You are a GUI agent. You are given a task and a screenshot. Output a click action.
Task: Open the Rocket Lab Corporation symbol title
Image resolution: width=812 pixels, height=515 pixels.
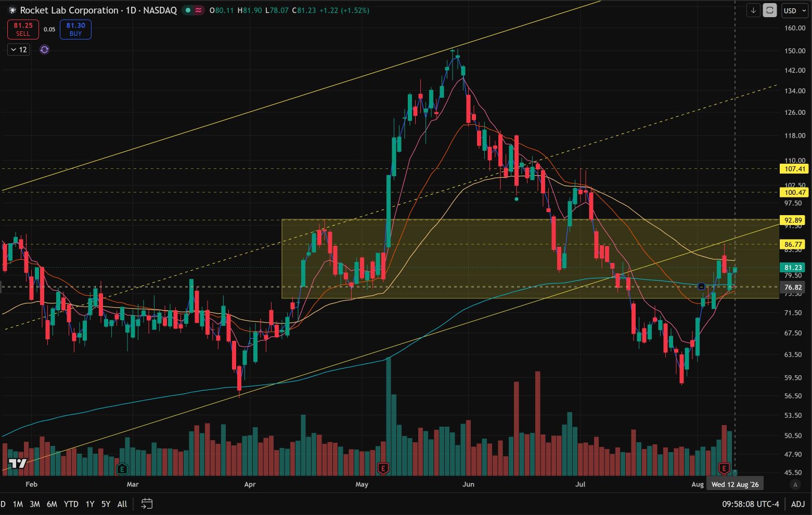point(98,10)
